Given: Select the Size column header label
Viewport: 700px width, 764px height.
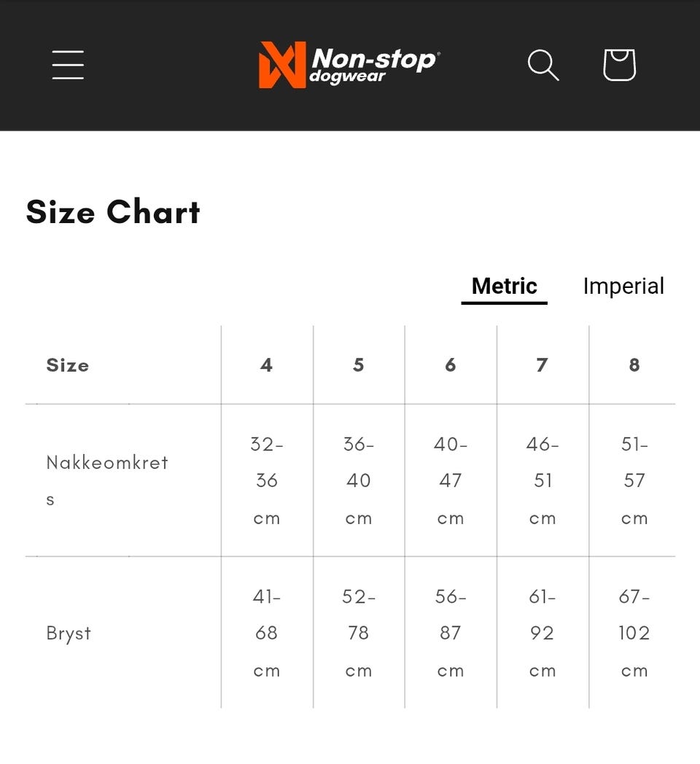Looking at the screenshot, I should click(68, 365).
